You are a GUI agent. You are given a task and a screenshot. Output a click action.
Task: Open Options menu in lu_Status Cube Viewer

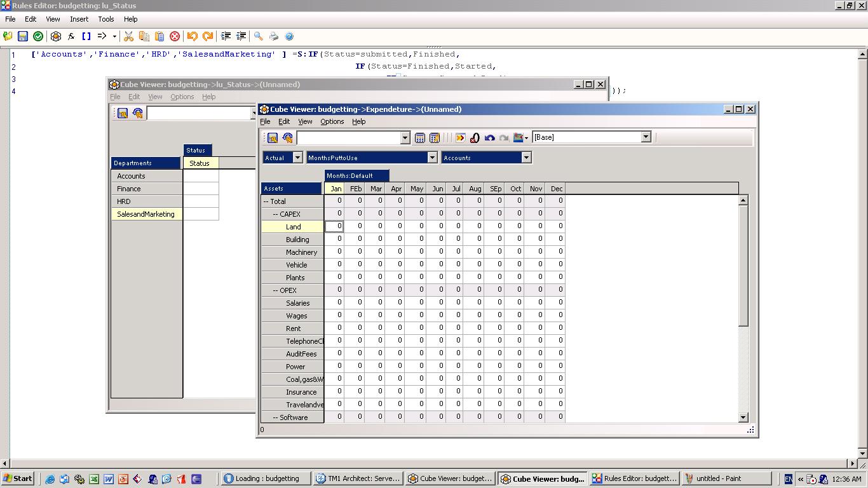pos(182,97)
